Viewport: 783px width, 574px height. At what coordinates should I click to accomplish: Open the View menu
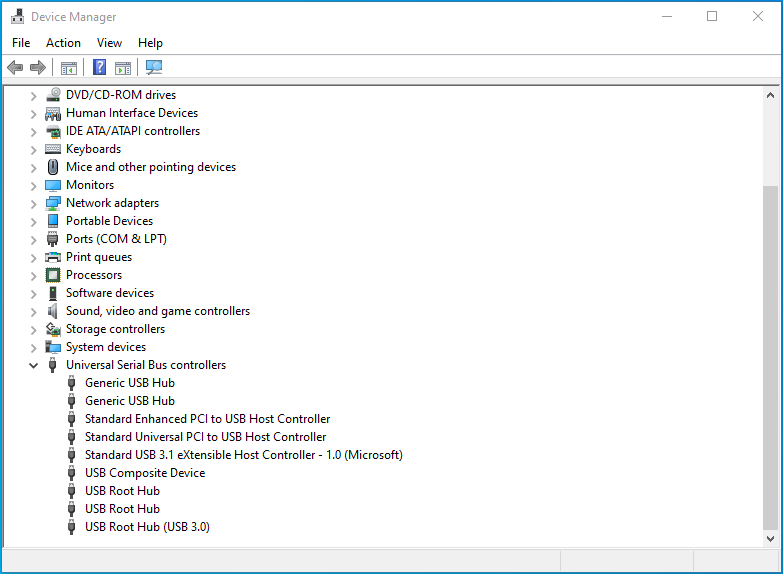pos(109,43)
